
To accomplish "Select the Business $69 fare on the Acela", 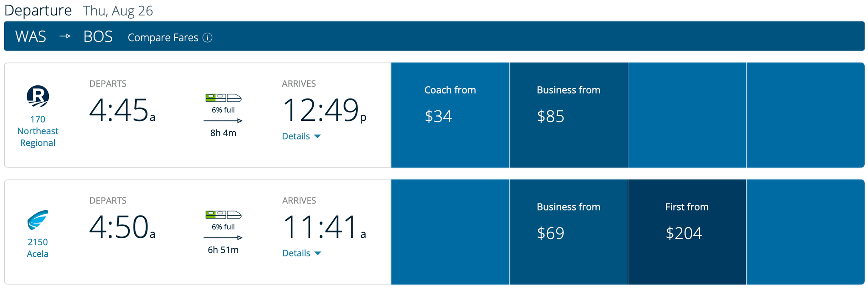I will (x=568, y=232).
